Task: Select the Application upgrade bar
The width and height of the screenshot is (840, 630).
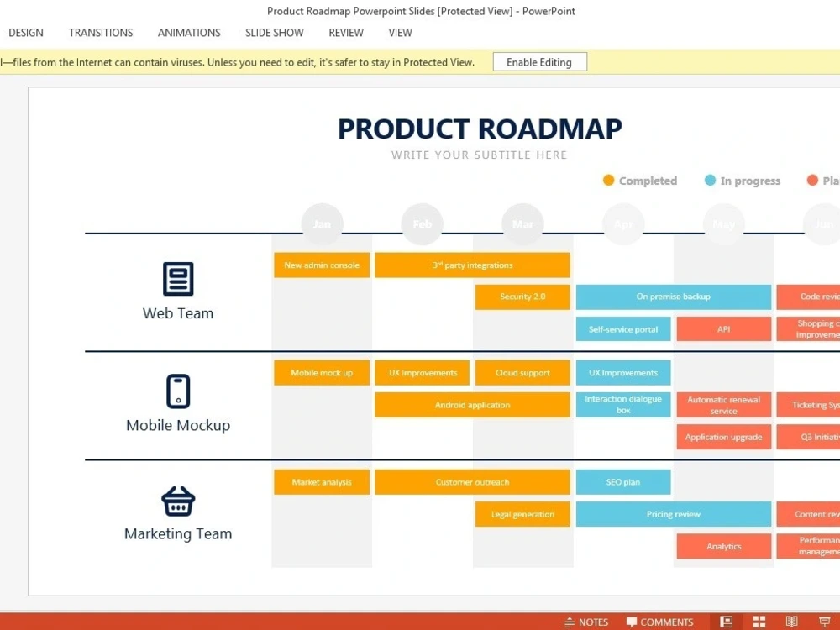Action: click(724, 437)
